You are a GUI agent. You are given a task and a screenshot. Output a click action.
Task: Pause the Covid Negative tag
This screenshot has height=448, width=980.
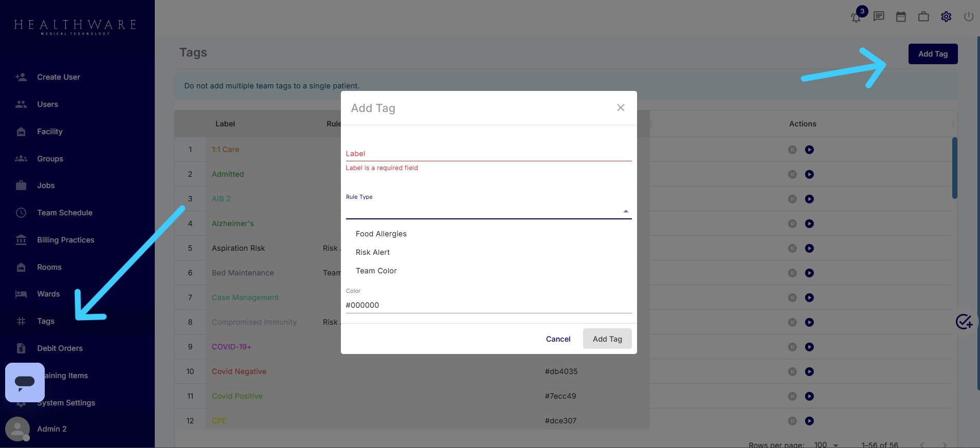point(792,371)
